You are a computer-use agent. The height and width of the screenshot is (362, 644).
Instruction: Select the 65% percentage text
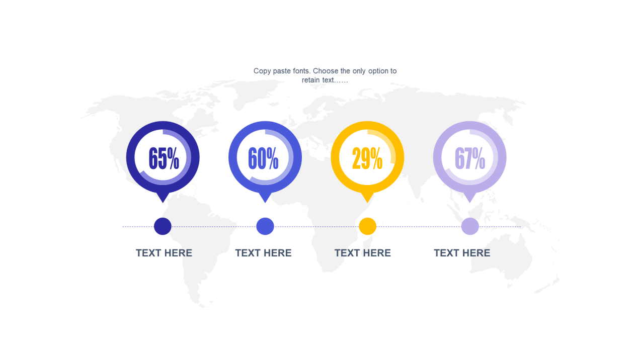click(x=164, y=158)
